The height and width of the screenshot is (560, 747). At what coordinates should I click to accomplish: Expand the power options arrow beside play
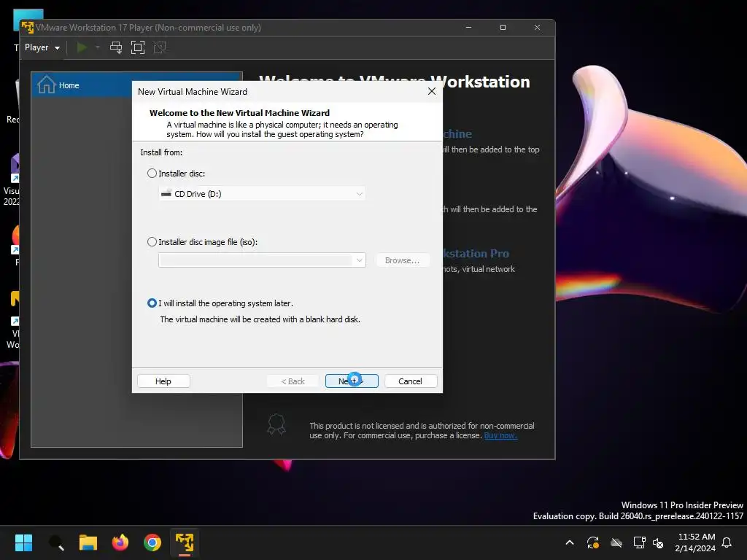point(98,47)
